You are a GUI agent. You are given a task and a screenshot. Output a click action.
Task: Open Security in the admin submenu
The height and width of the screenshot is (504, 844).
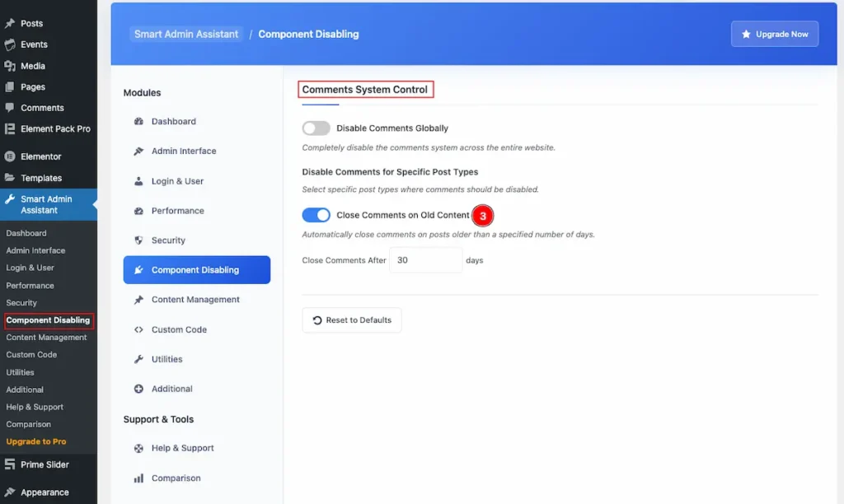21,302
